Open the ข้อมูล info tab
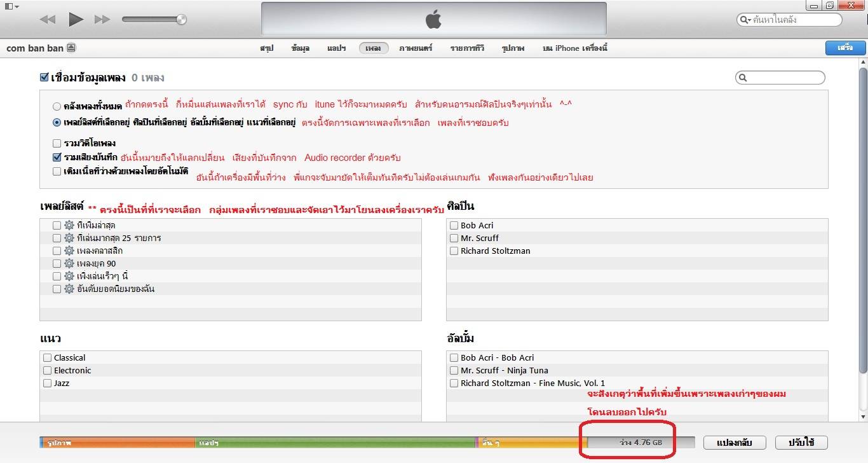Viewport: 868px width, 463px height. pyautogui.click(x=301, y=48)
